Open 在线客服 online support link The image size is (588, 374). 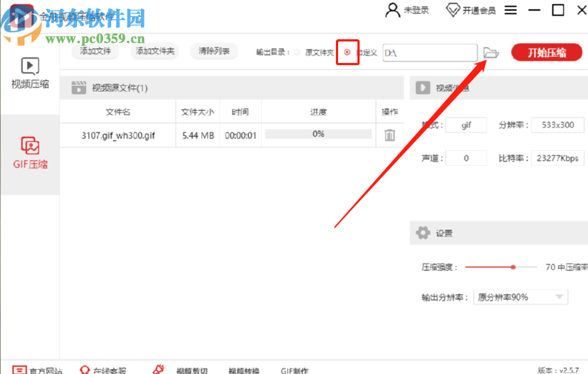pos(110,370)
